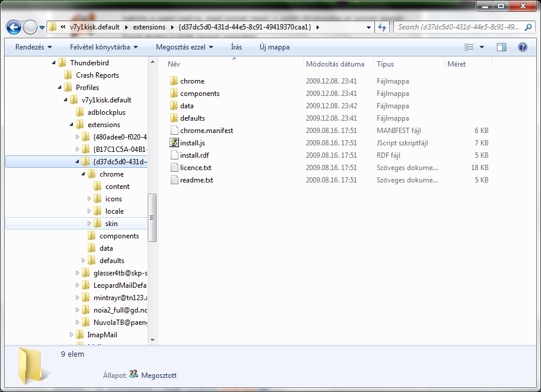Screen dimensions: 541x392
Task: Click the blue Help icon
Action: tap(522, 47)
